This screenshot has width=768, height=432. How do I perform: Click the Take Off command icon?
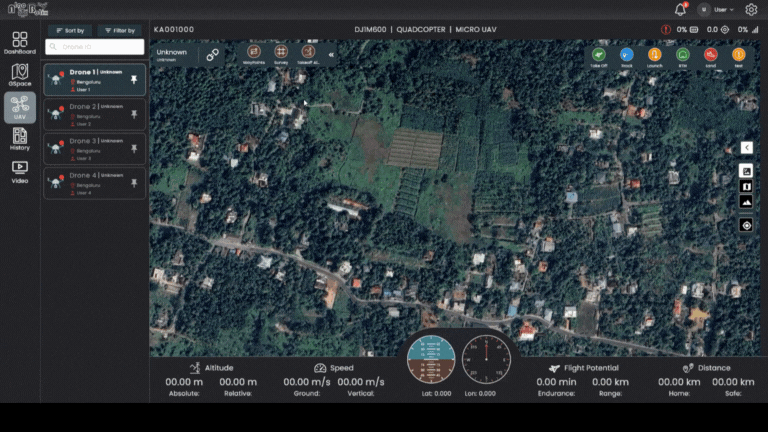pos(599,55)
